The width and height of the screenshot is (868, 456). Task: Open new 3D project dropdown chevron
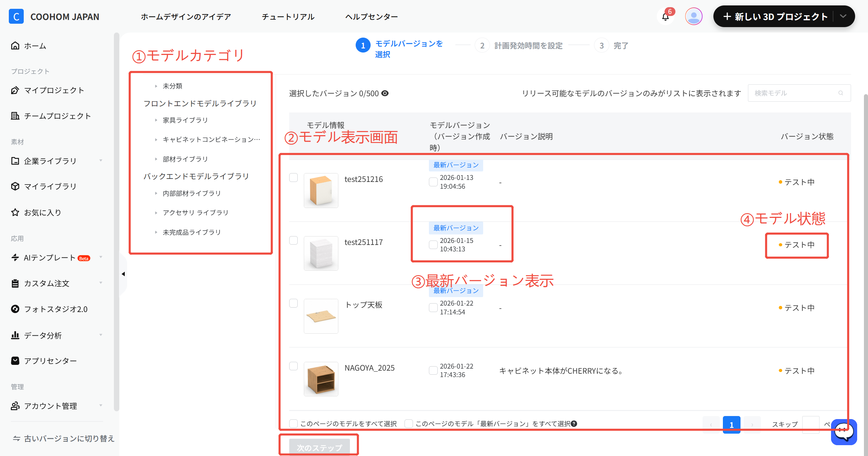pos(843,16)
